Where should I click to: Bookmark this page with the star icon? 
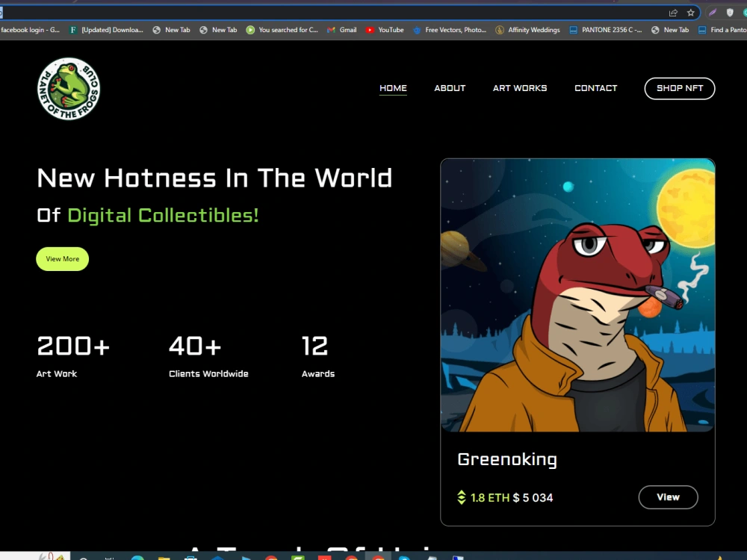[x=691, y=13]
